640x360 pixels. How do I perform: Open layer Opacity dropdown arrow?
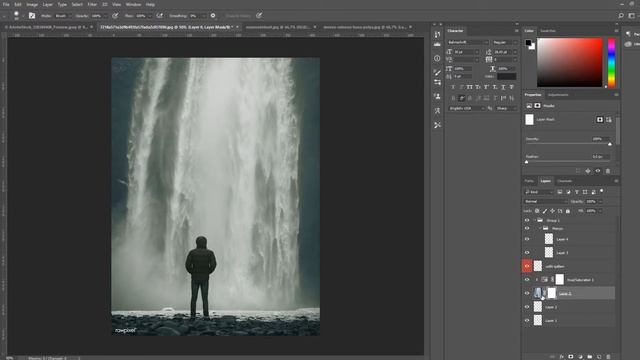(x=600, y=202)
